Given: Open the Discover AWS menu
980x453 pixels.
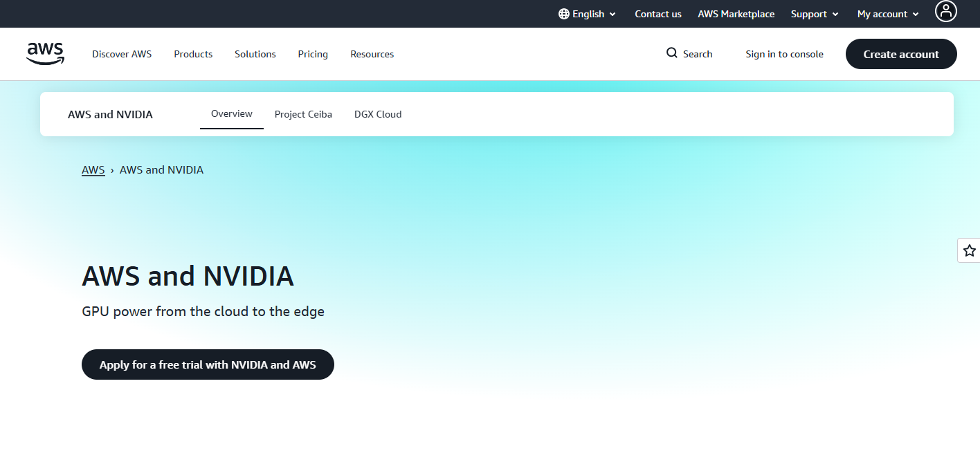Looking at the screenshot, I should pyautogui.click(x=122, y=54).
